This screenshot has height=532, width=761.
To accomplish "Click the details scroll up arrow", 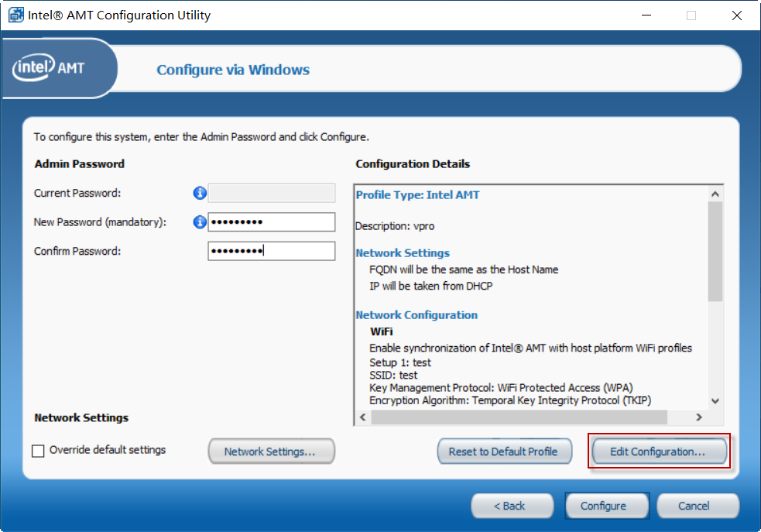I will coord(715,194).
